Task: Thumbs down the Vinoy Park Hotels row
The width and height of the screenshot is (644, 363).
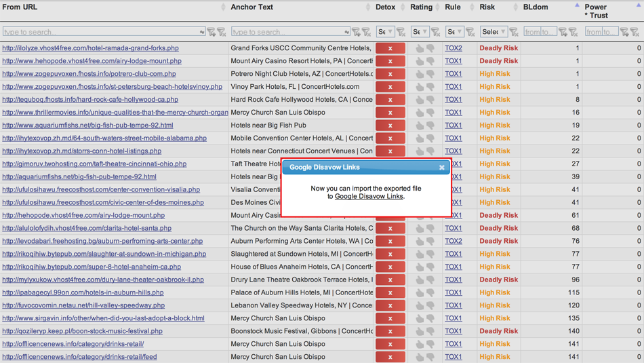Action: click(430, 87)
